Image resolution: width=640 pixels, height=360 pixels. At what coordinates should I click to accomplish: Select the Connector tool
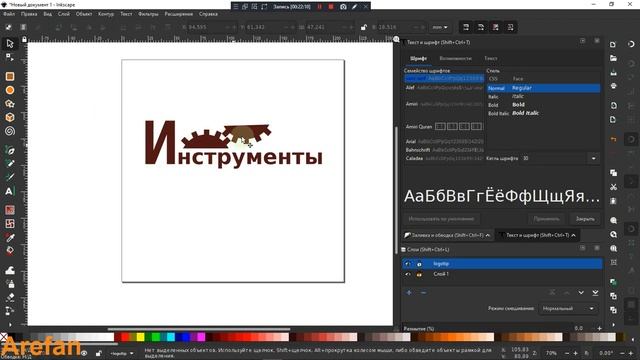[10, 311]
